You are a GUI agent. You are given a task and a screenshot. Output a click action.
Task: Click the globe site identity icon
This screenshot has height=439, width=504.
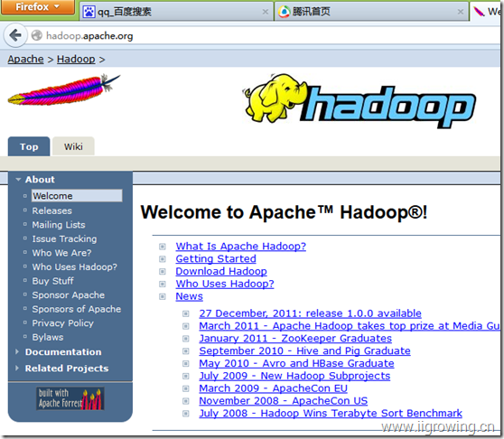click(37, 35)
